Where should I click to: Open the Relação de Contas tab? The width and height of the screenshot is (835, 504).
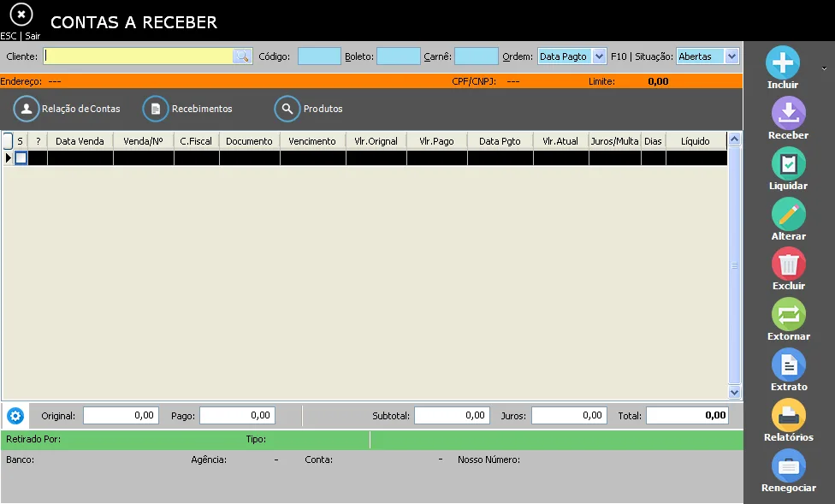[x=67, y=109]
